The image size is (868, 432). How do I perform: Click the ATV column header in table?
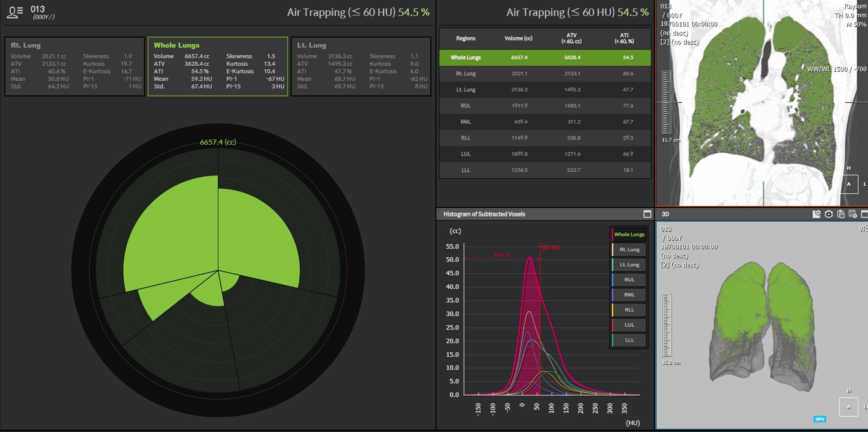[x=571, y=38]
